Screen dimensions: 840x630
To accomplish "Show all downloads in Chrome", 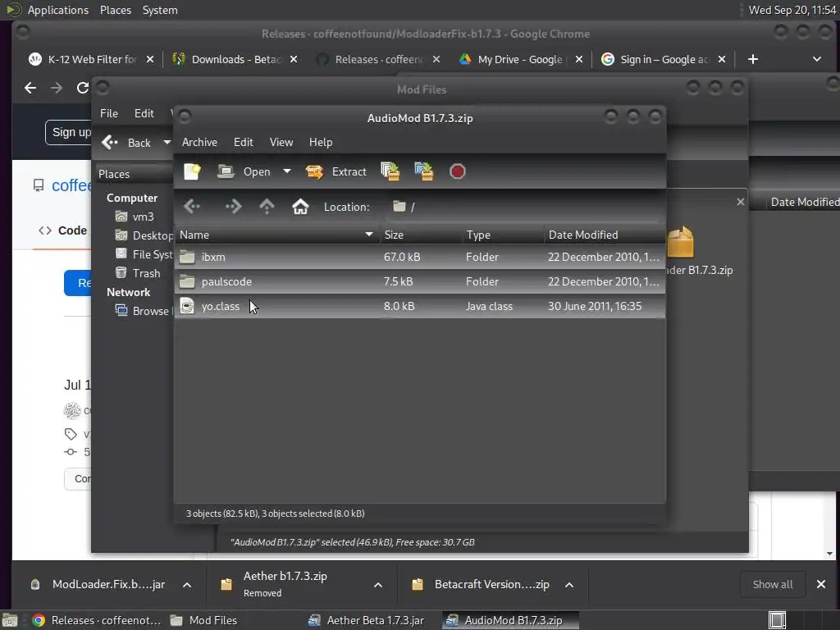I will click(x=773, y=584).
